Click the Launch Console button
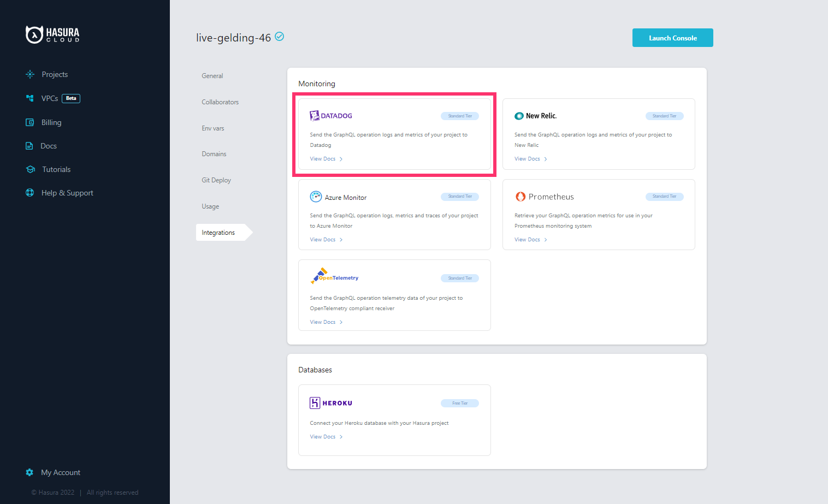Screen dimensions: 828x504 [672, 38]
